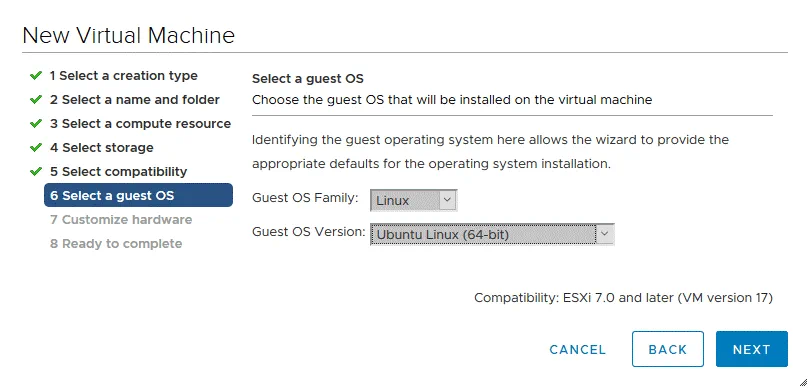Proceed with the NEXT button
810x389 pixels.
click(752, 349)
